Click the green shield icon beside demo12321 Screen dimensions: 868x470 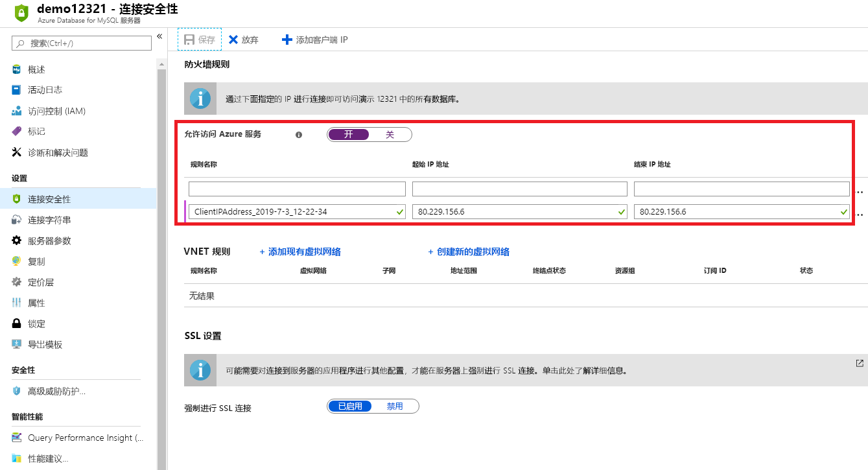[21, 13]
